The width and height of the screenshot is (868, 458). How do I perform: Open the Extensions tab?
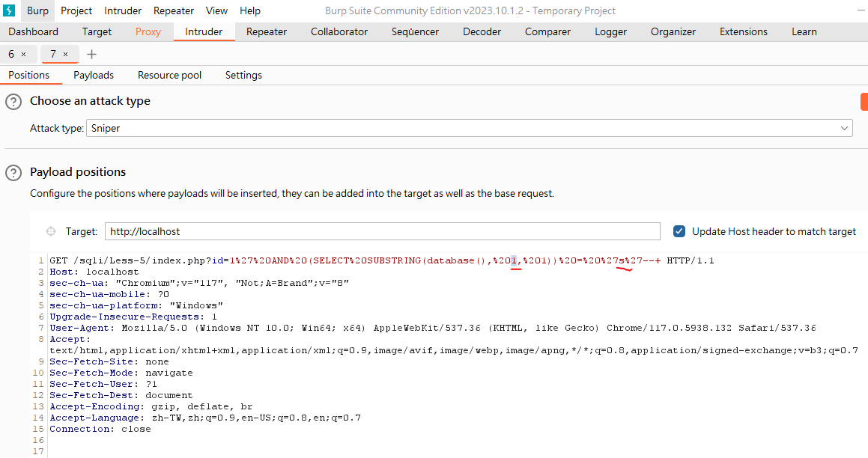click(x=744, y=32)
